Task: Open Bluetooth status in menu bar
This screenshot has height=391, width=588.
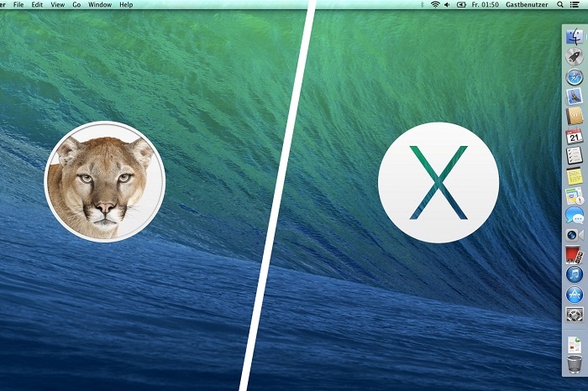Action: pyautogui.click(x=422, y=4)
